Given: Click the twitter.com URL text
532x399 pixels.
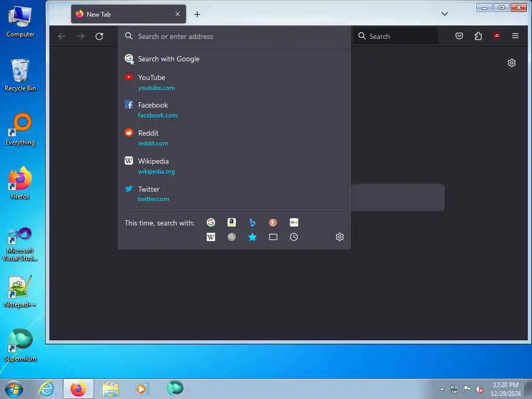Looking at the screenshot, I should pos(153,199).
